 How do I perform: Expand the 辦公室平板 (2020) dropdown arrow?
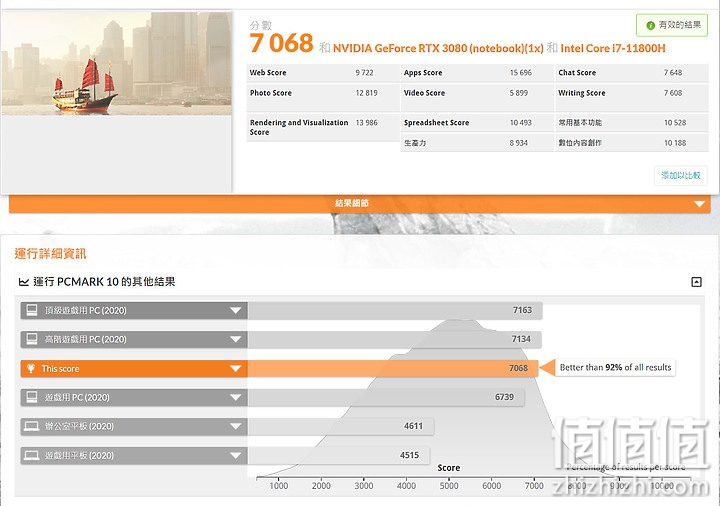pyautogui.click(x=236, y=427)
